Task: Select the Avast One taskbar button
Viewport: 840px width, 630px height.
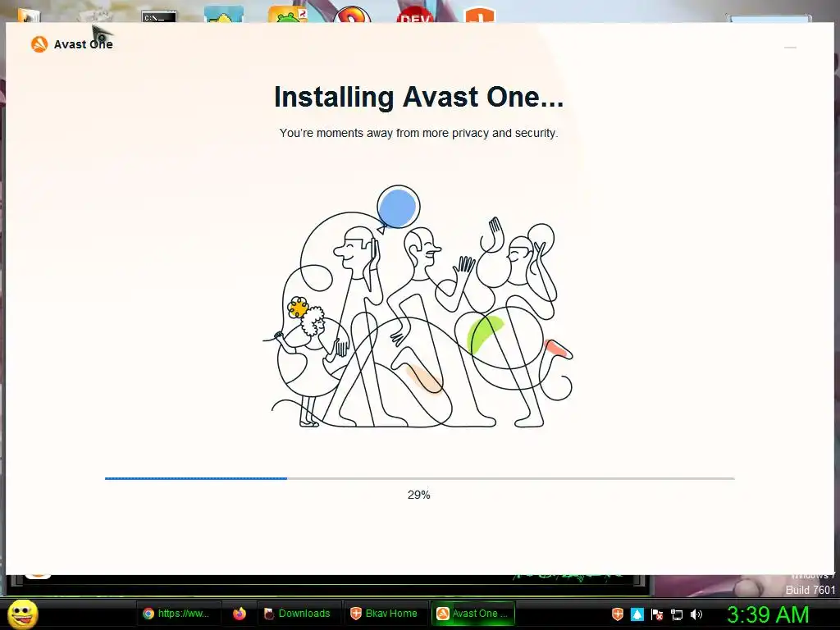Action: point(473,614)
